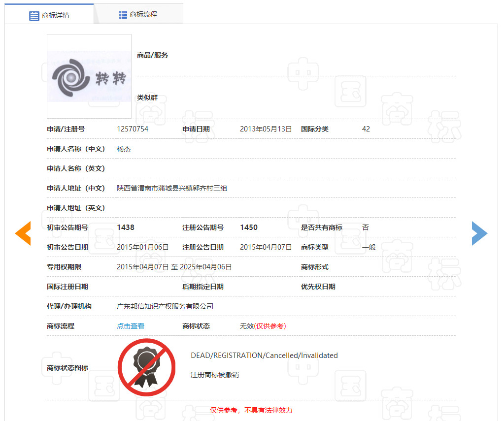This screenshot has height=421, width=504.
Task: Click the 点击查看 trademark process link
Action: (x=131, y=326)
